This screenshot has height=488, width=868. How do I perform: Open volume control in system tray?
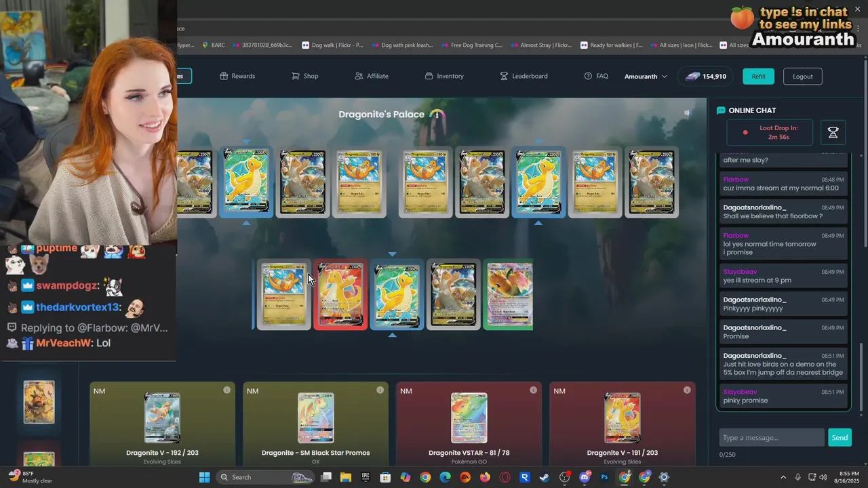coord(823,477)
